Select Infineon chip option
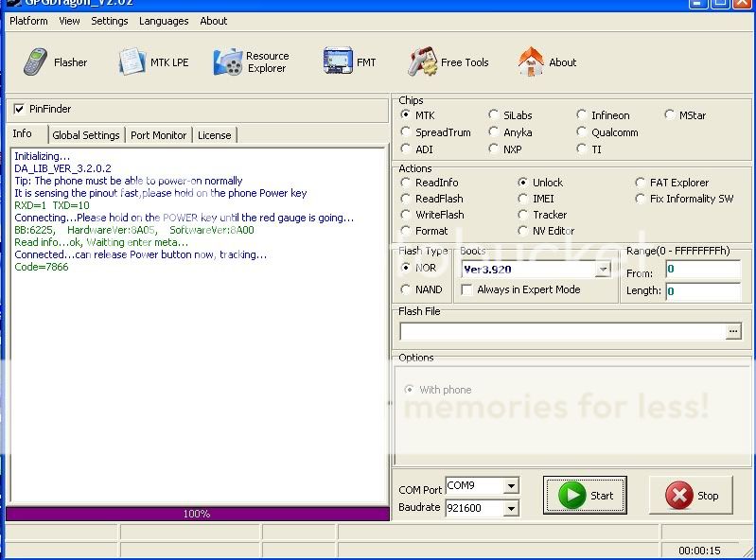 pos(582,114)
